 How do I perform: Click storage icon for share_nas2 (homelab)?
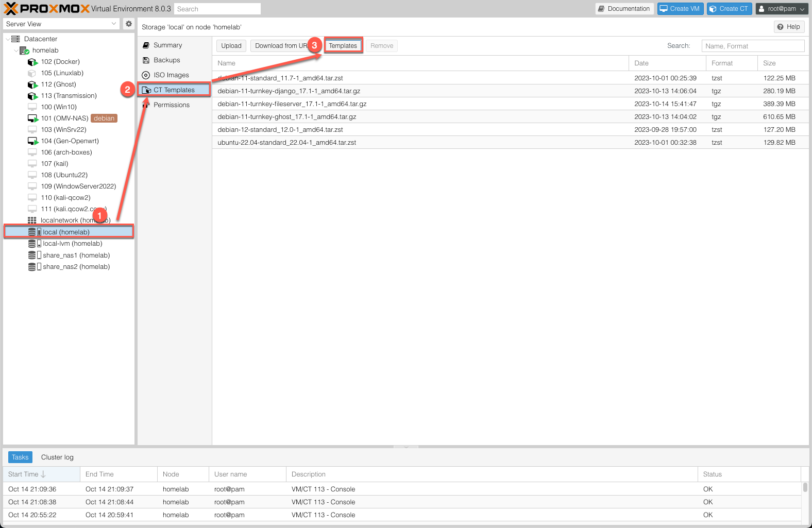tap(35, 267)
